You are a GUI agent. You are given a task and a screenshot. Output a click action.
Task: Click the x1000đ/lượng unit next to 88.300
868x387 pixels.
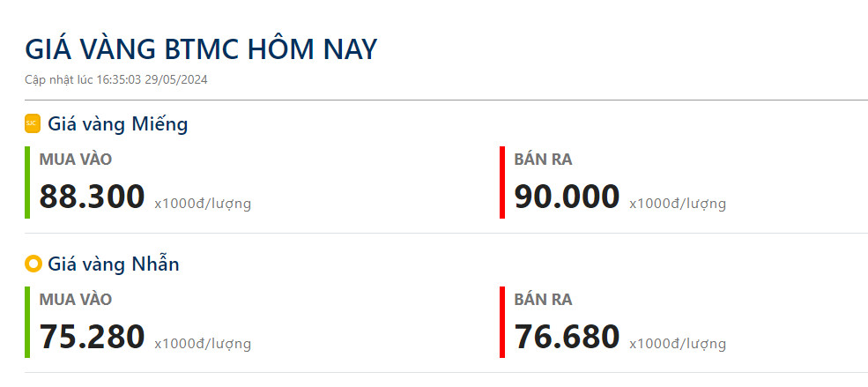(203, 204)
